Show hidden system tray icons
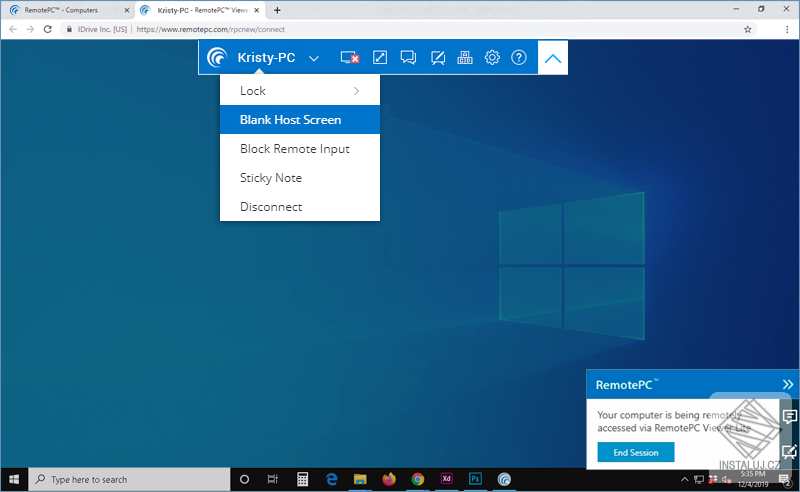 click(x=685, y=479)
